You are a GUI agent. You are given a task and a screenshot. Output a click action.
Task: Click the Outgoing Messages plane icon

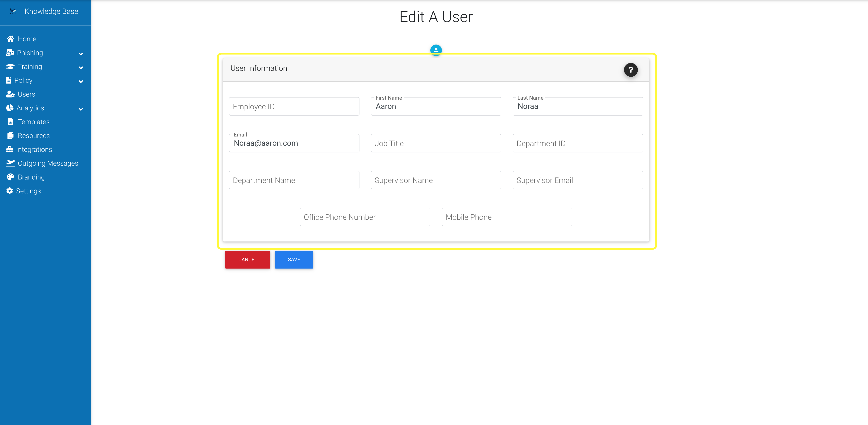point(10,163)
